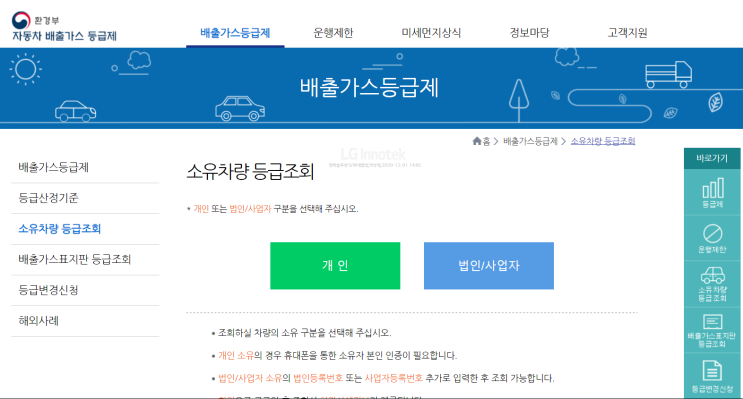
Task: Click the banner title 배출가스등급제
Action: pos(369,88)
